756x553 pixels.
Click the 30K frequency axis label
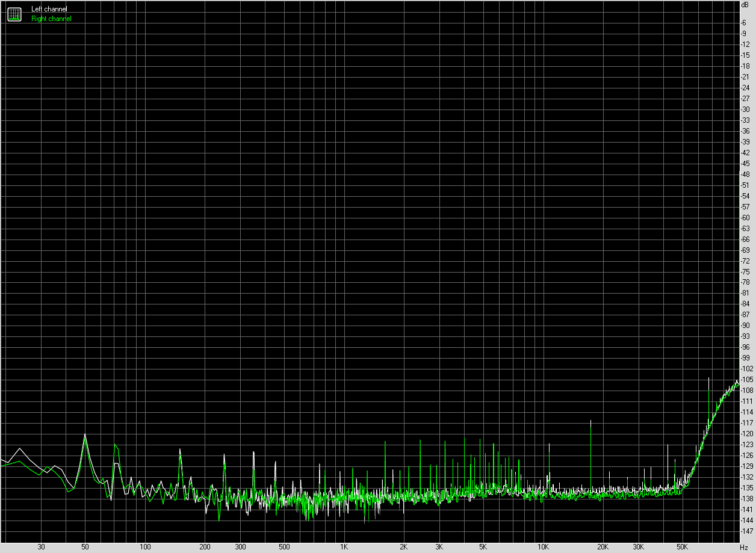coord(638,548)
